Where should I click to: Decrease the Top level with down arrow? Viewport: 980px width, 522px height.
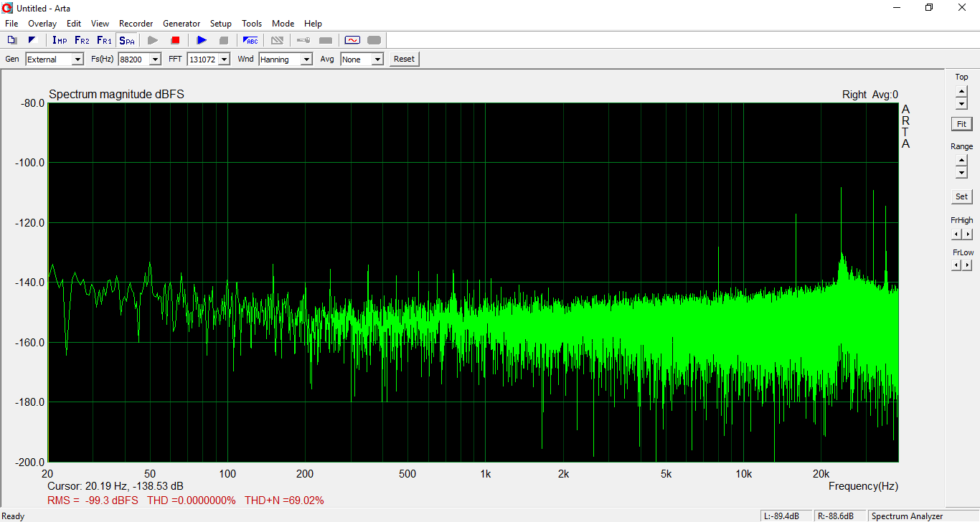pos(961,103)
